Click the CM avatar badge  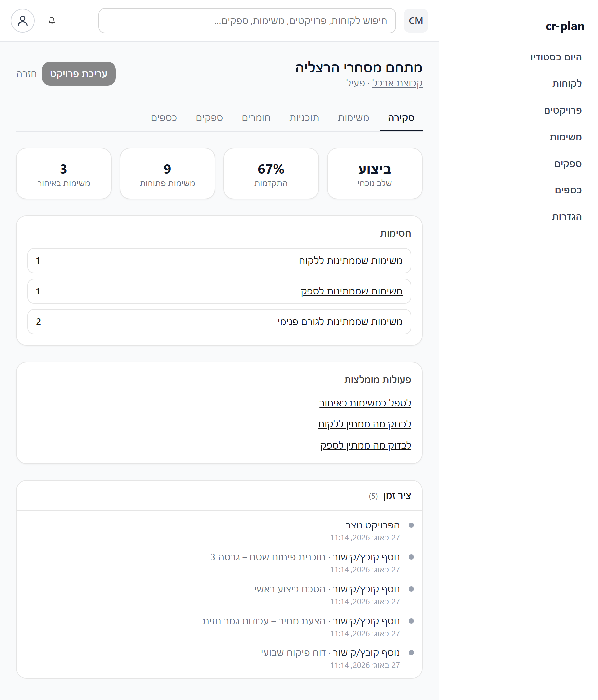click(416, 21)
